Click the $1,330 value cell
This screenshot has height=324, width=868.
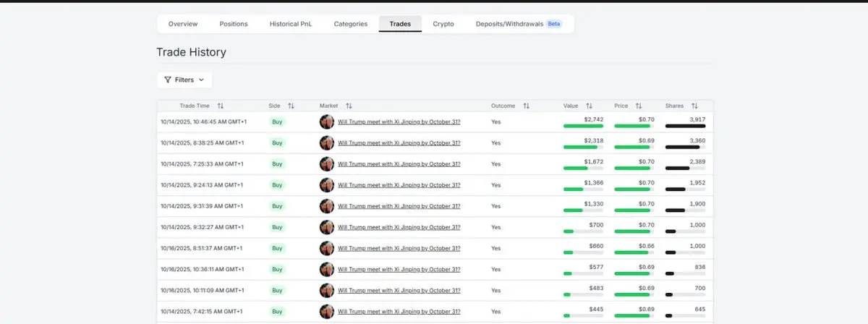click(x=593, y=203)
